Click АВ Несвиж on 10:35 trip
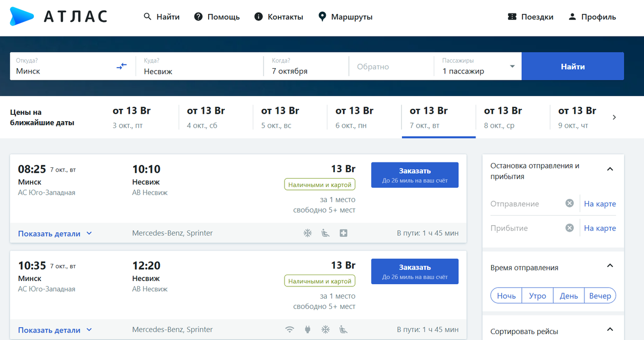 tap(150, 289)
